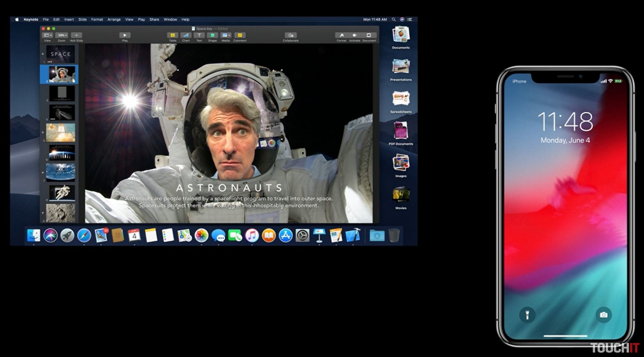Select the Shape tool in toolbar
Screen dimensions: 644x357
coord(212,35)
